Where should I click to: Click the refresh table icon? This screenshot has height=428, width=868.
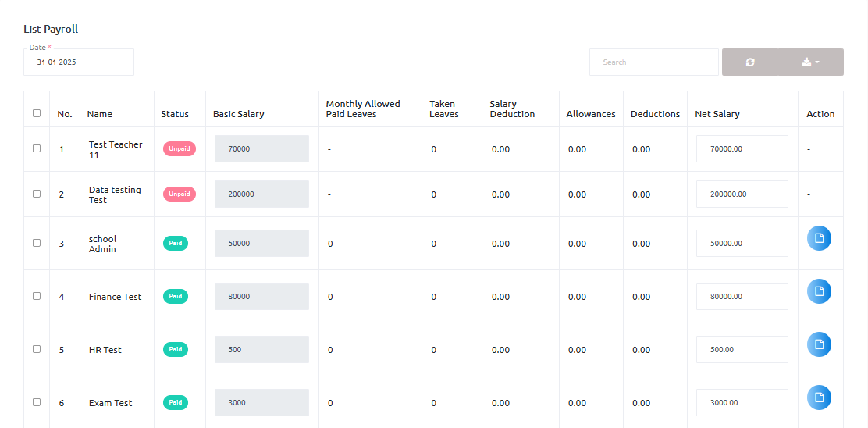pyautogui.click(x=750, y=62)
